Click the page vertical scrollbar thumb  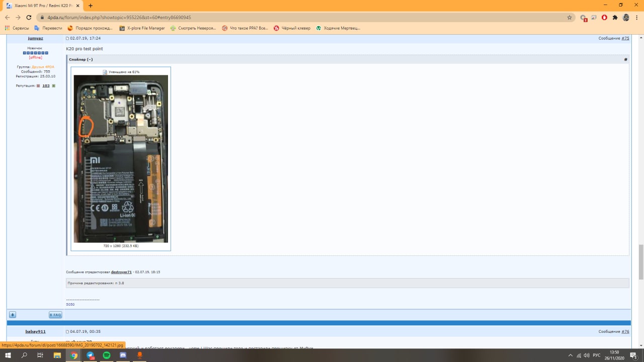coord(640,261)
